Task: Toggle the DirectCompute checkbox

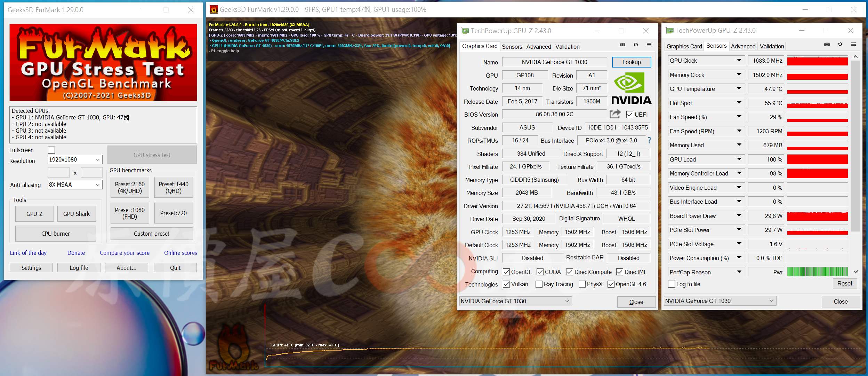Action: pos(570,272)
